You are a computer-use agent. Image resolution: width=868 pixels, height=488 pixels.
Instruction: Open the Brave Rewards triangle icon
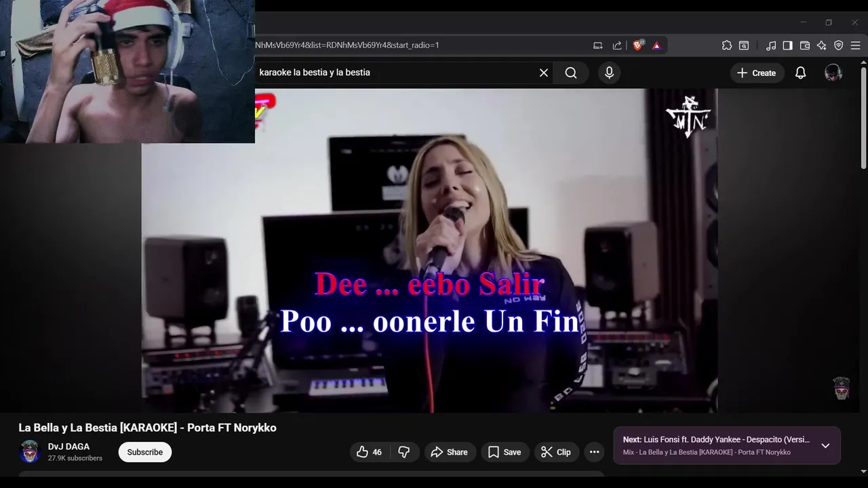(x=656, y=45)
